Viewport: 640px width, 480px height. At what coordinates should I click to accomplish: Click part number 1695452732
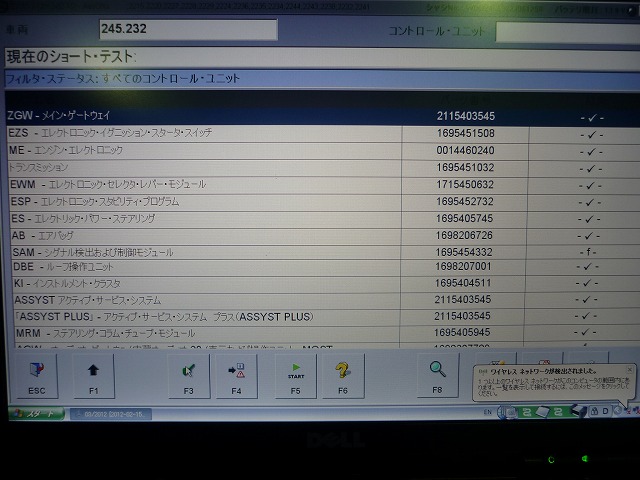coord(465,202)
